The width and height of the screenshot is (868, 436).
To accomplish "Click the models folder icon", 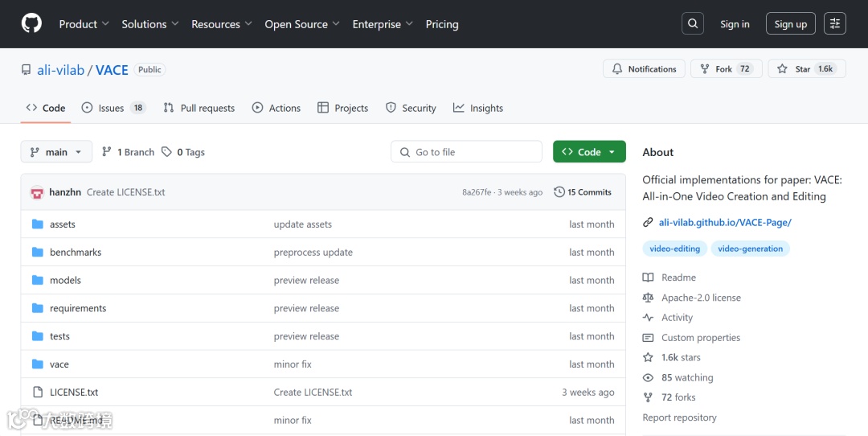I will click(38, 280).
